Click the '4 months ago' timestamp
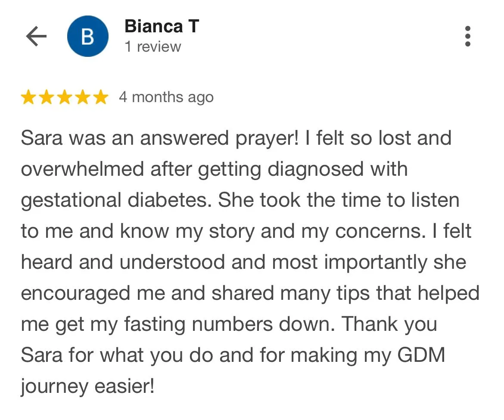The image size is (504, 420). (x=166, y=97)
